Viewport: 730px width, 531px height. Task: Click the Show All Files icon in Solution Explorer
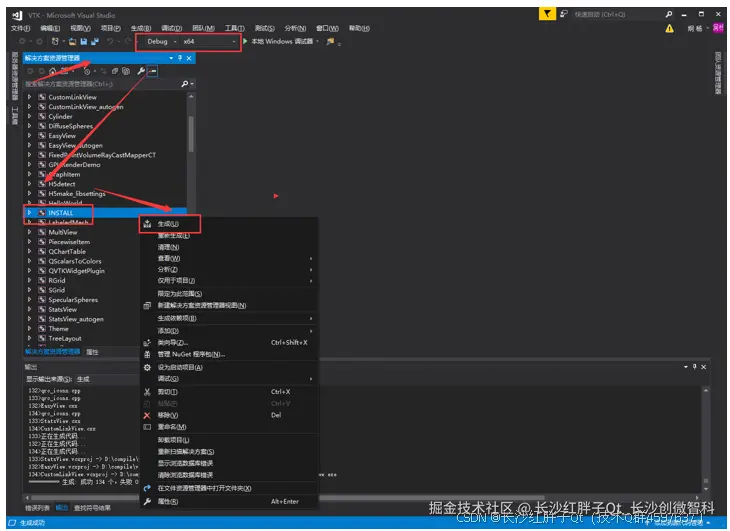coord(126,71)
